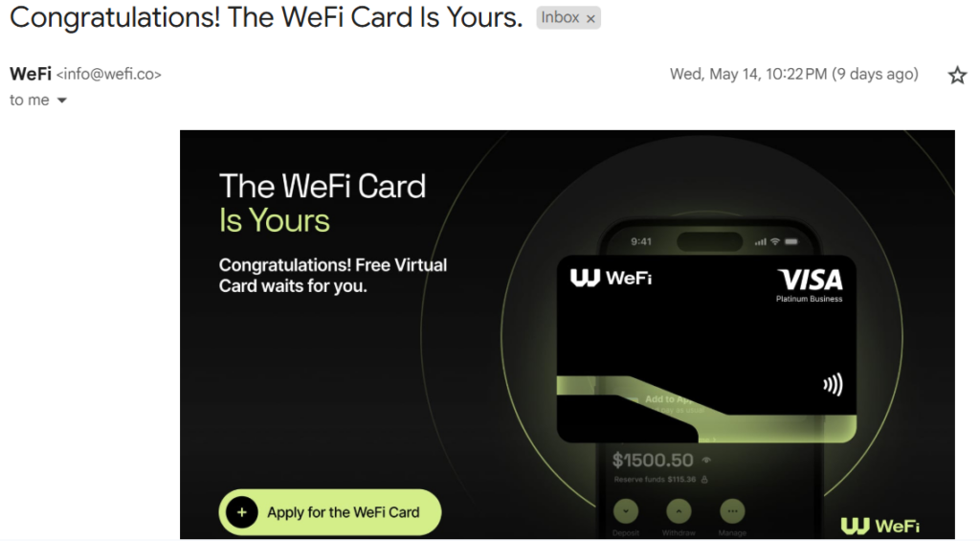Click the sender name WeFi
The image size is (980, 541).
[x=31, y=74]
